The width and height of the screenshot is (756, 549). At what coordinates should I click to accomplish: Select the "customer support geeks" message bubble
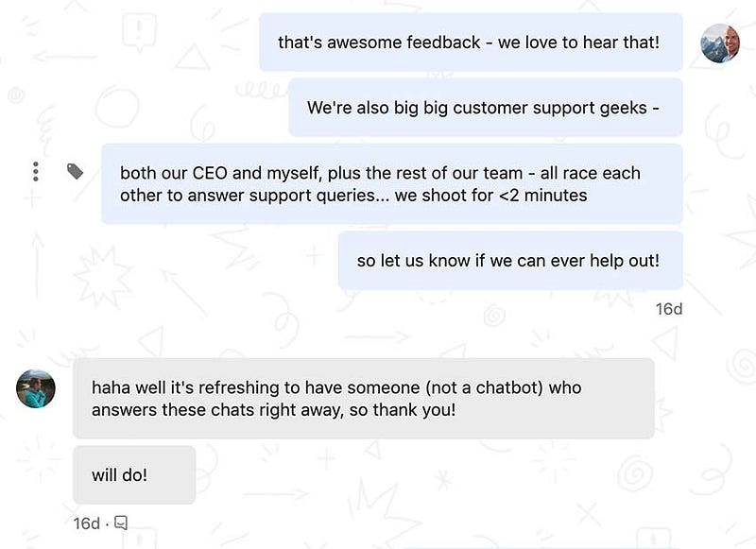coord(485,108)
